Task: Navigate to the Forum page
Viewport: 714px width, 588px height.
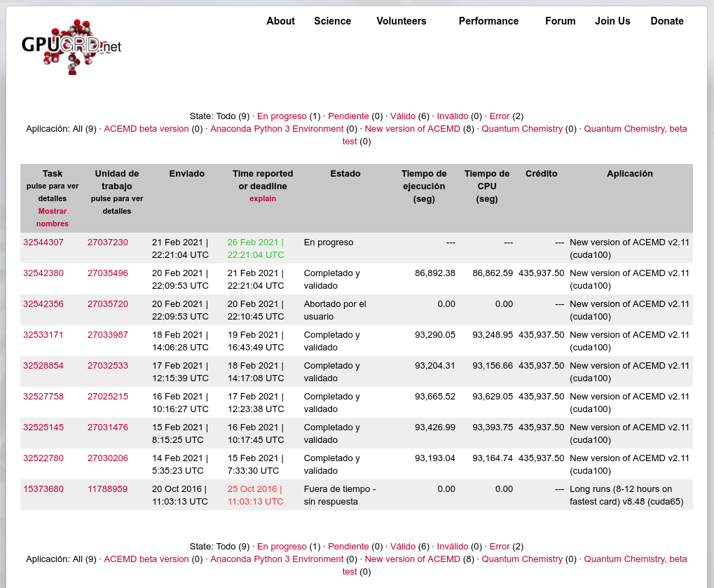Action: [x=560, y=21]
